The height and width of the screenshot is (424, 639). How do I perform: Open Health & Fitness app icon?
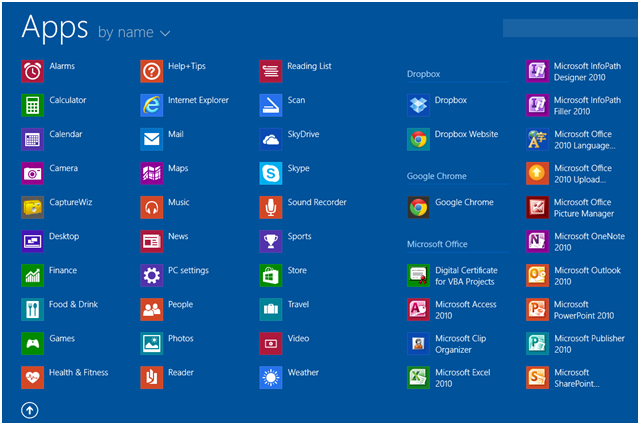pyautogui.click(x=33, y=378)
